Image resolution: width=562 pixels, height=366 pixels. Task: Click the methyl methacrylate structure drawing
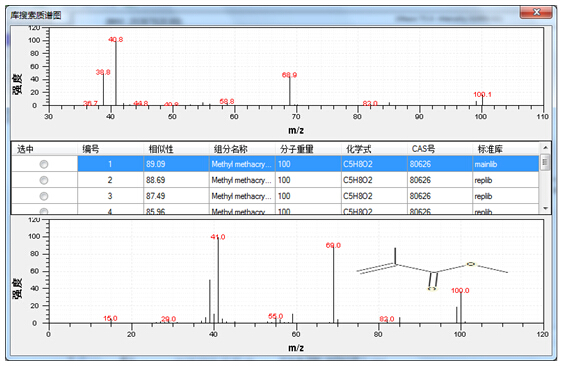point(432,270)
